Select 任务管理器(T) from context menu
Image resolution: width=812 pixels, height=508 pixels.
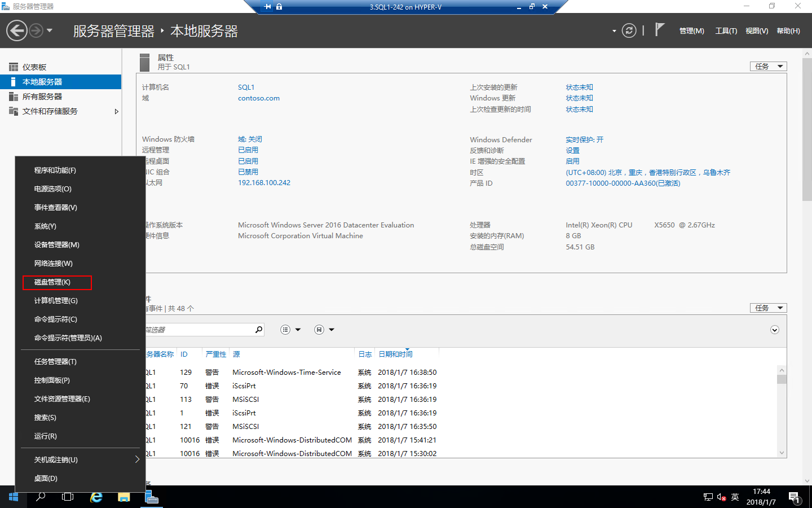point(80,362)
